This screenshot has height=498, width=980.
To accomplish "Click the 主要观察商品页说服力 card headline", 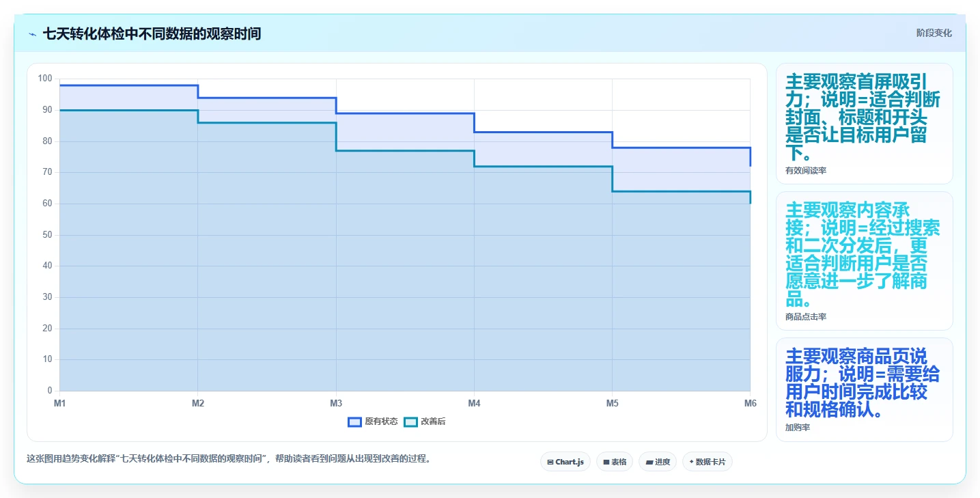I will pos(863,383).
